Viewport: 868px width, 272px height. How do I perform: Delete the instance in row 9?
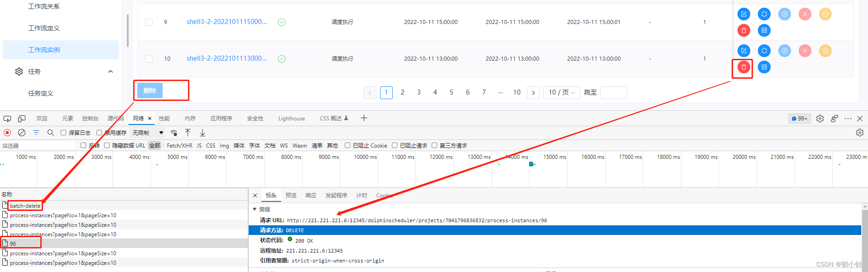pos(743,30)
